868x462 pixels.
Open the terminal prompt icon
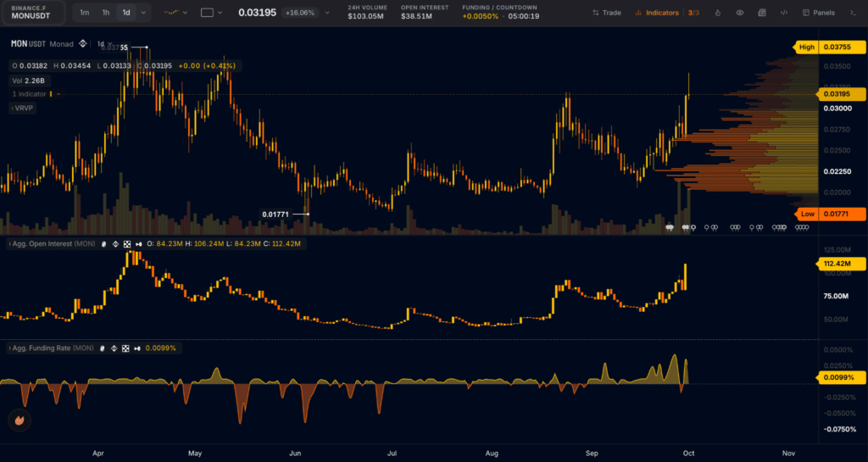click(x=853, y=12)
